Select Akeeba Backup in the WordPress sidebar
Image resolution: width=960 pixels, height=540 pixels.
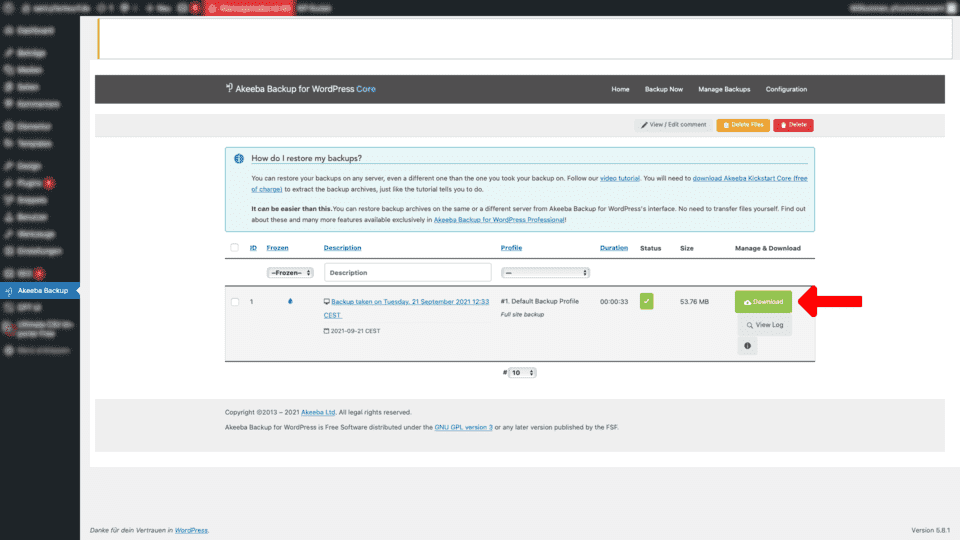point(40,291)
